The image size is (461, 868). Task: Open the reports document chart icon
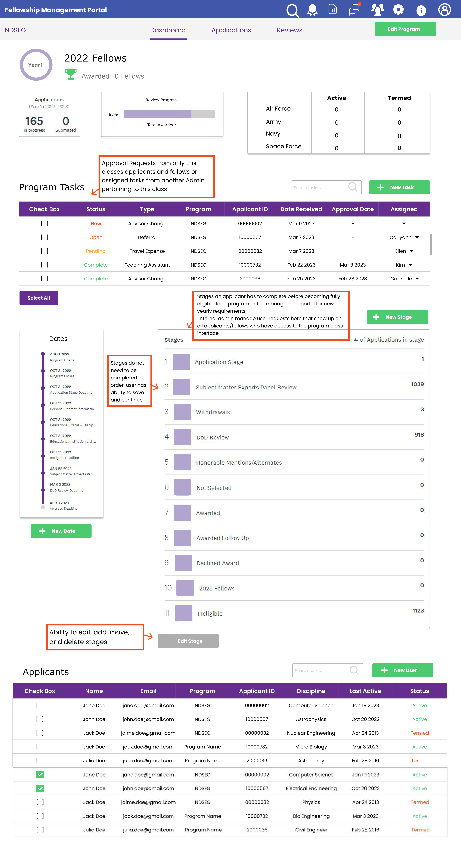pos(332,9)
